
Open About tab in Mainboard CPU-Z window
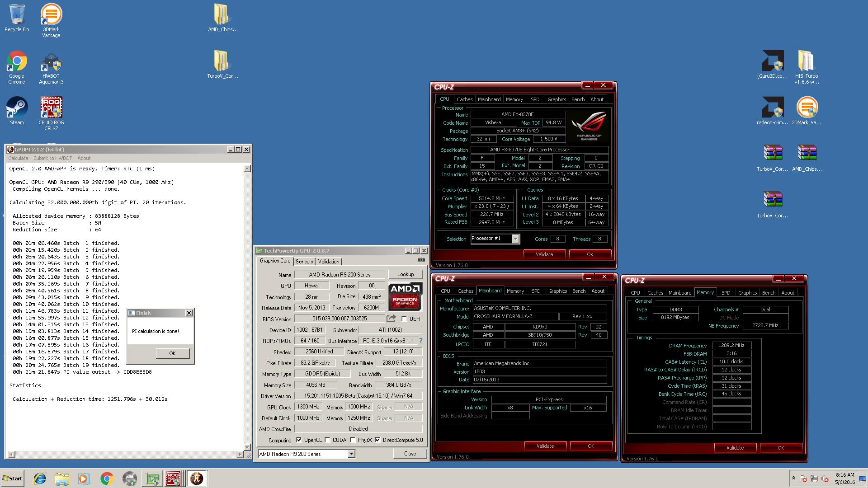[598, 291]
